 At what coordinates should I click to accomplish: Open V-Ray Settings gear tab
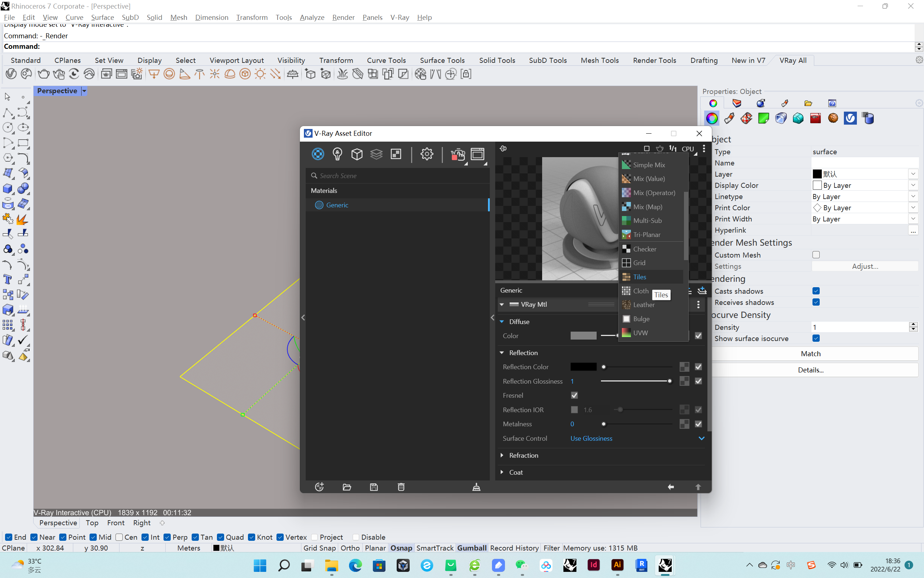coord(427,154)
